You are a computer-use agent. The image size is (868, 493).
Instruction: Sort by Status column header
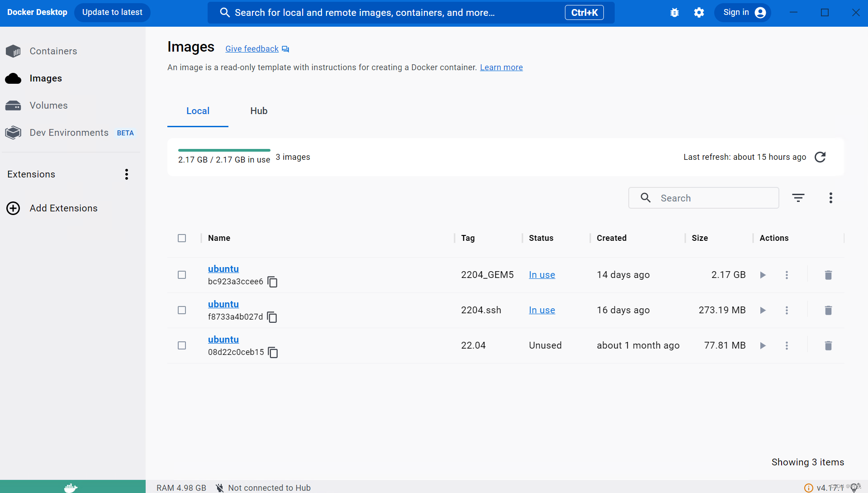click(x=541, y=238)
